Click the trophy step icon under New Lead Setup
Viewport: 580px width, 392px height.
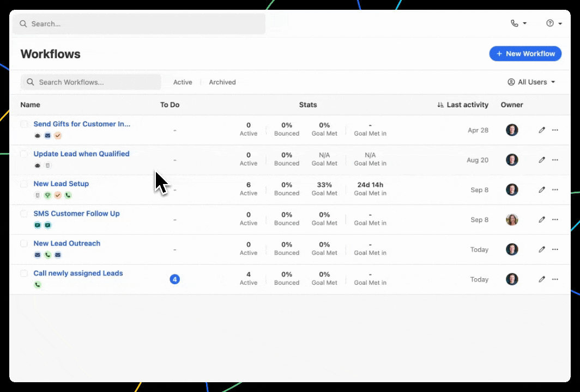pyautogui.click(x=48, y=195)
